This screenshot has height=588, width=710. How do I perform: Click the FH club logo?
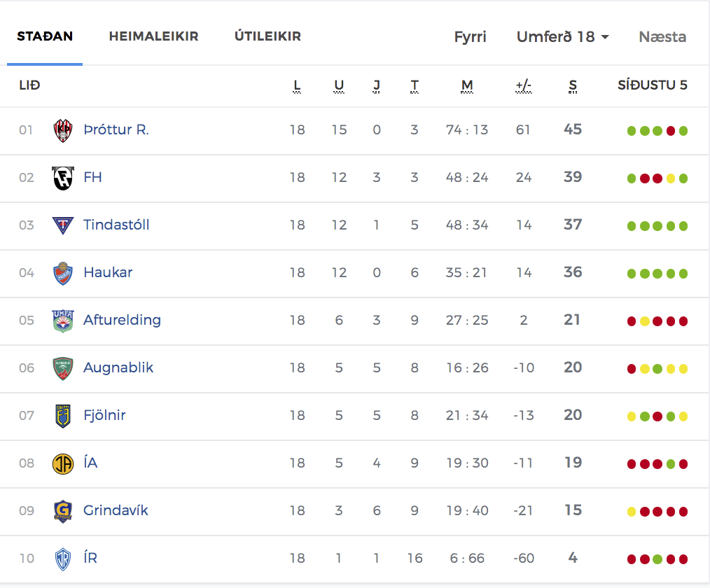tap(63, 178)
